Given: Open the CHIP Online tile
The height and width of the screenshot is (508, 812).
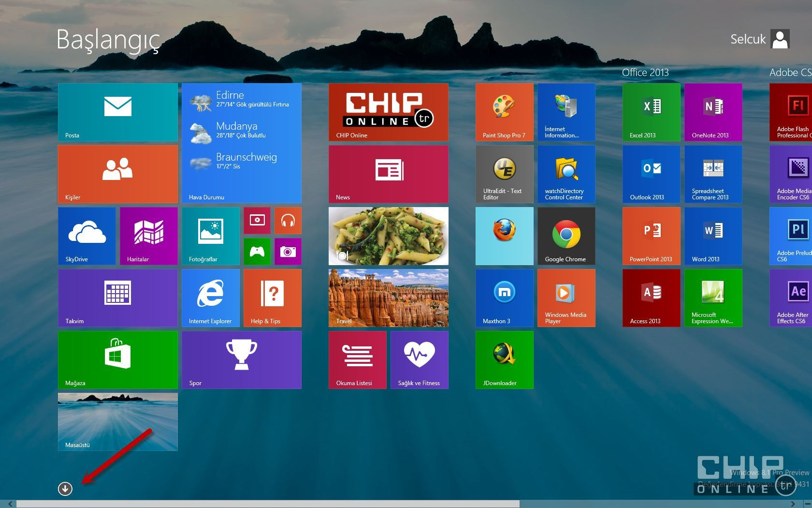Looking at the screenshot, I should tap(389, 112).
